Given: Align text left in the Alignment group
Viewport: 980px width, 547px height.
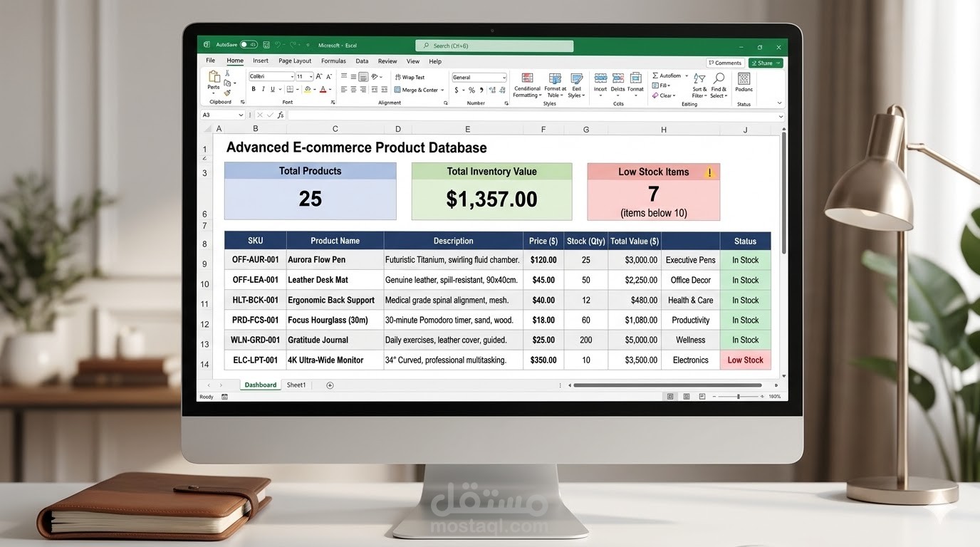Looking at the screenshot, I should pyautogui.click(x=344, y=89).
